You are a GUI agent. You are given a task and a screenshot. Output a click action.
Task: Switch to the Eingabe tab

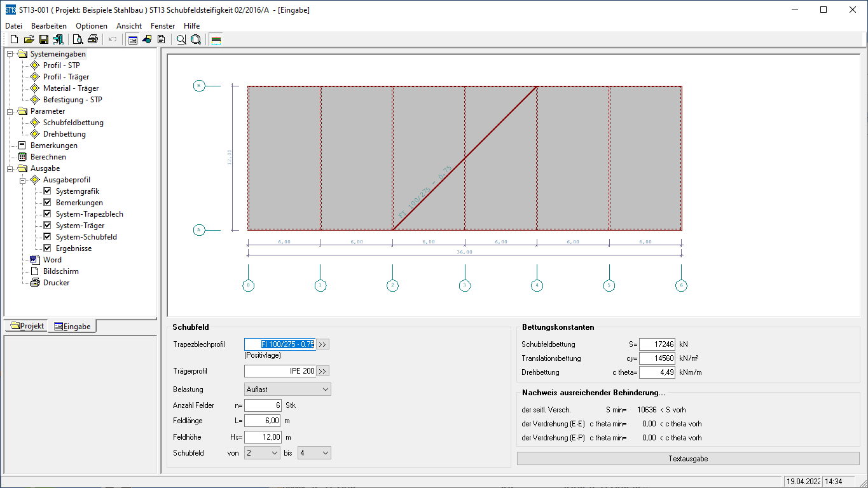(72, 327)
